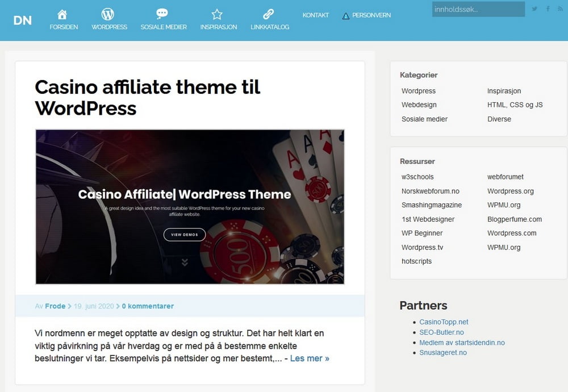The width and height of the screenshot is (568, 392).
Task: Visit the Wordpress.com resource link
Action: tap(512, 233)
